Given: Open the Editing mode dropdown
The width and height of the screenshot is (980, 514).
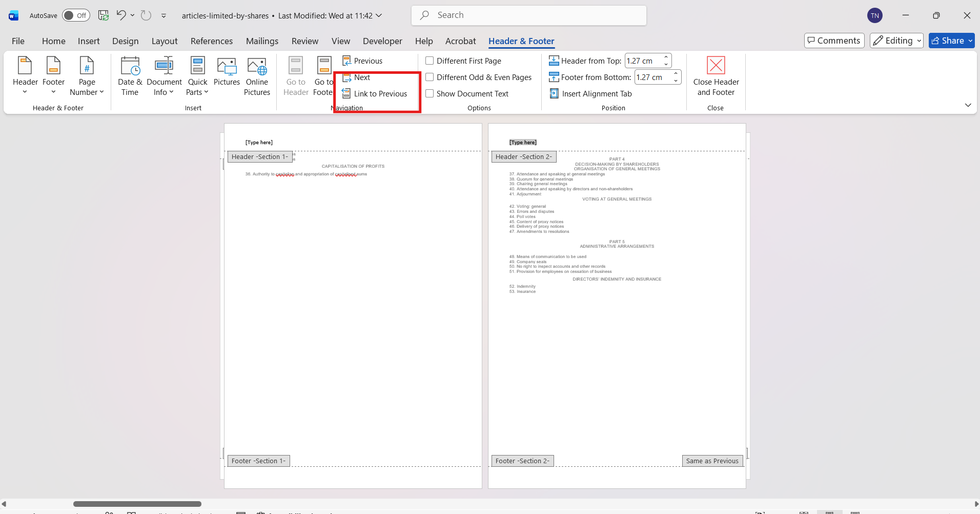Looking at the screenshot, I should coord(896,41).
